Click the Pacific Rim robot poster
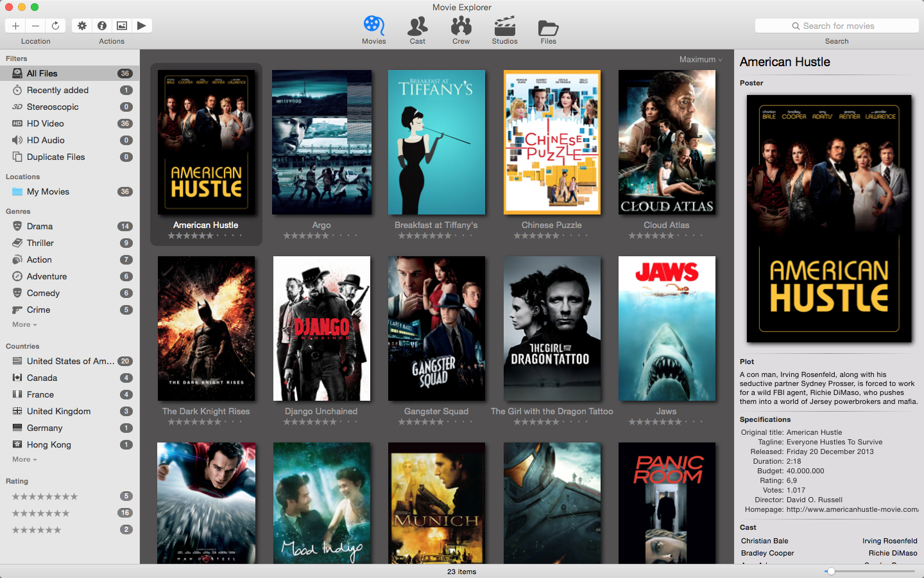924x578 pixels. tap(552, 503)
